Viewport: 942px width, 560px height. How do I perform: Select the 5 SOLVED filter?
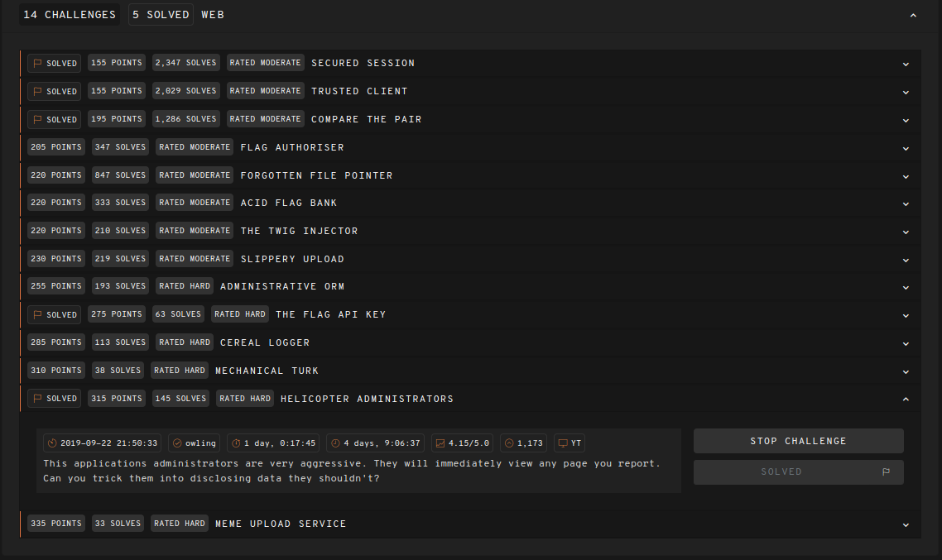(161, 14)
